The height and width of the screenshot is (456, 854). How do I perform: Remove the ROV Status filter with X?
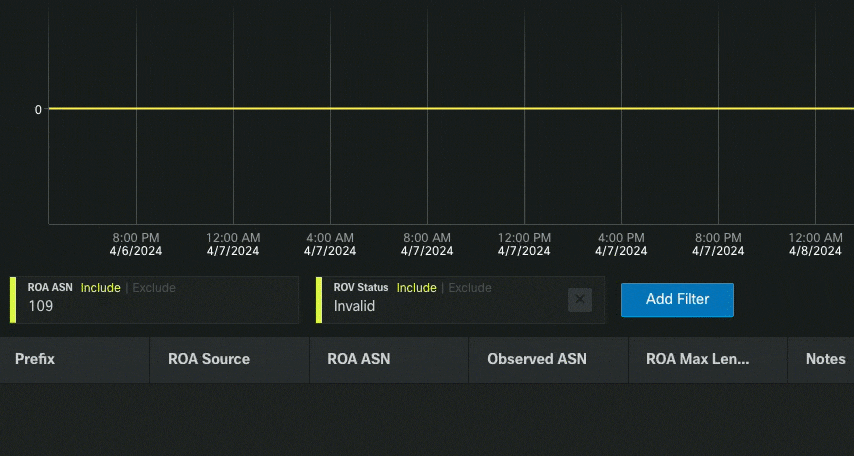pyautogui.click(x=580, y=299)
